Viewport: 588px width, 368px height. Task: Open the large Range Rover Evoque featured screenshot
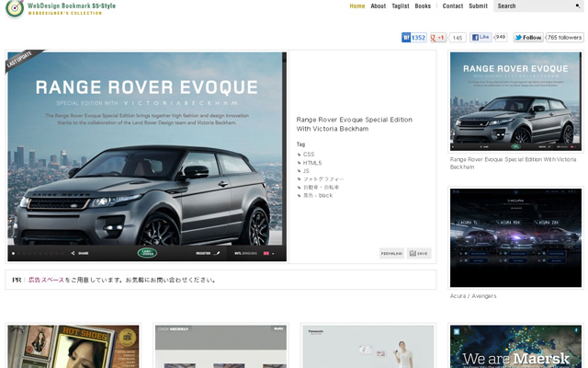[x=147, y=156]
